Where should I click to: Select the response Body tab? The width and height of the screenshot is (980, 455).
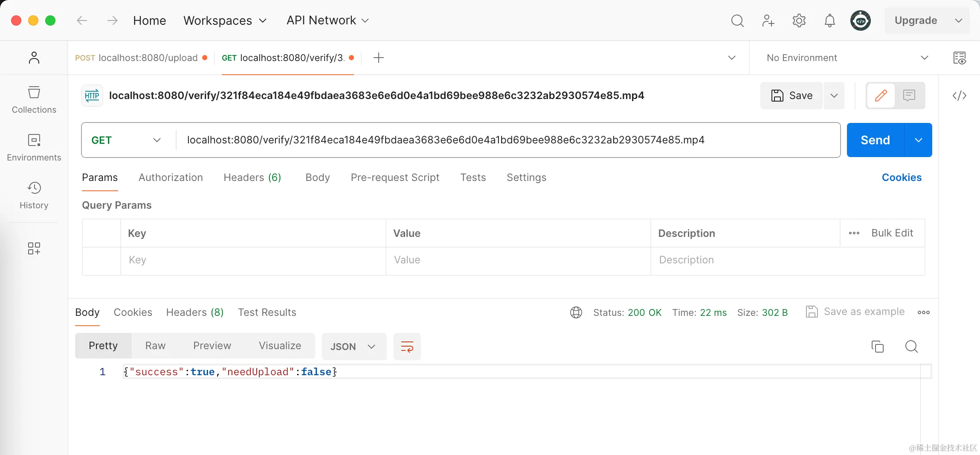[x=87, y=312]
